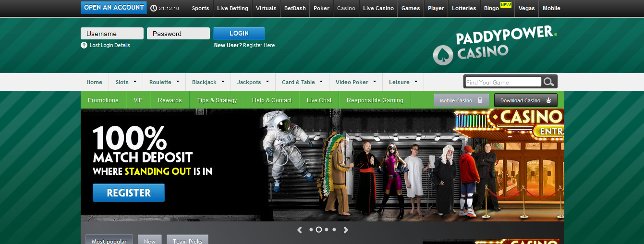Open Sports in the top bar

click(200, 8)
